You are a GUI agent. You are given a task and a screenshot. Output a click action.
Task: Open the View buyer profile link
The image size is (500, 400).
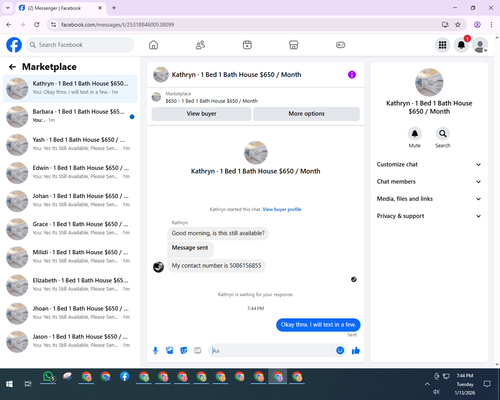pos(282,209)
